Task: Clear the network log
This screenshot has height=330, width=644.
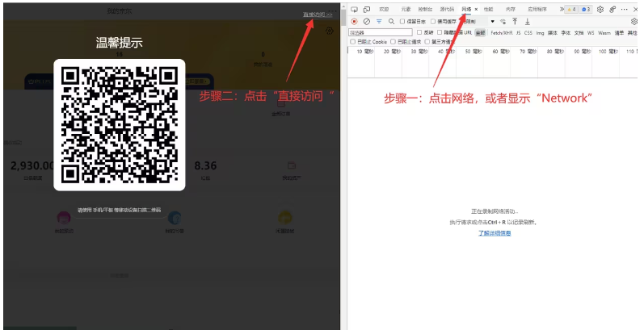Action: point(367,21)
